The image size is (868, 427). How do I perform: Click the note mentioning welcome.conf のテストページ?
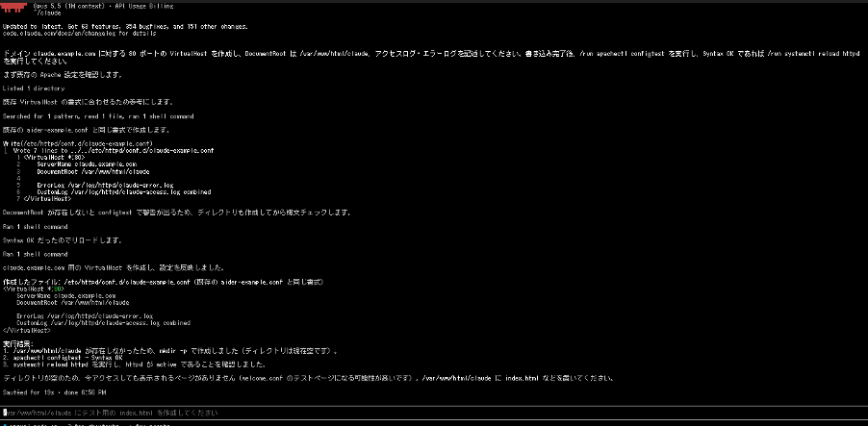tap(308, 379)
